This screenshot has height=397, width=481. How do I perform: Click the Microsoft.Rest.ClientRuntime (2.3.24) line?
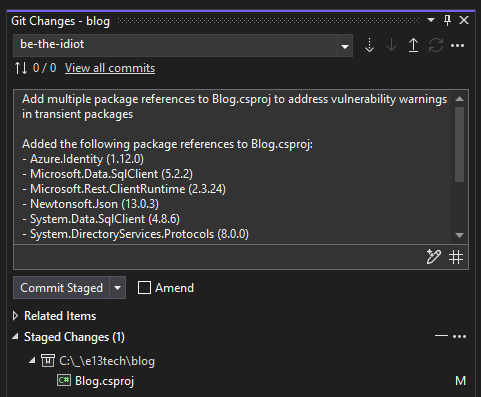[x=124, y=189]
